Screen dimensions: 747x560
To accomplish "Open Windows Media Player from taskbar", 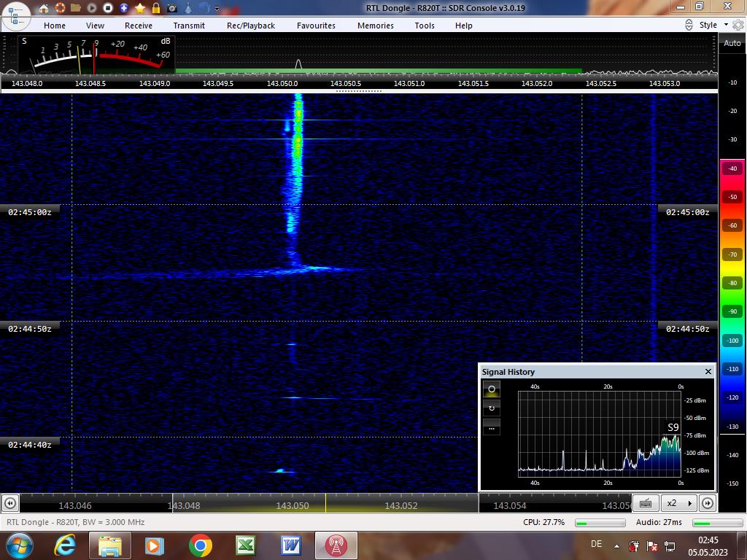I will tap(154, 545).
